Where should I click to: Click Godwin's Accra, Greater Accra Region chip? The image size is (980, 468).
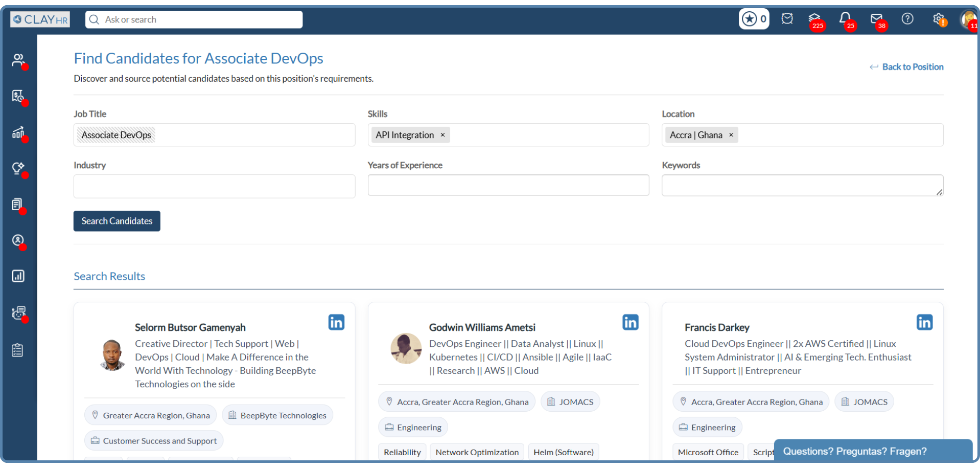click(x=457, y=402)
